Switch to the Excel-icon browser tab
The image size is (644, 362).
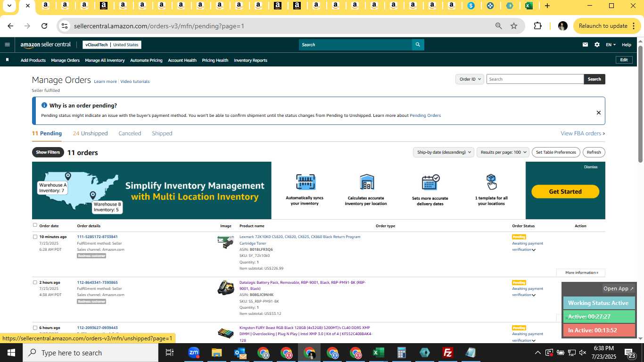pyautogui.click(x=529, y=6)
